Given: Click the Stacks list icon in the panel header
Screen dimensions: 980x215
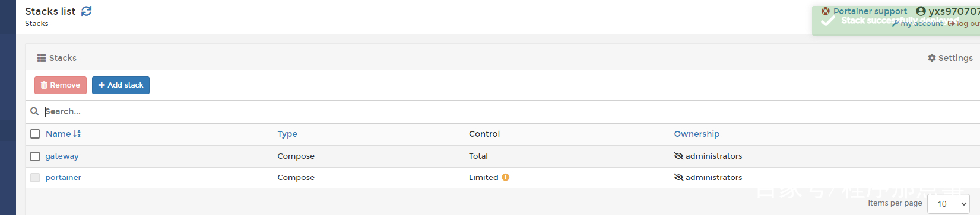Looking at the screenshot, I should (x=42, y=58).
